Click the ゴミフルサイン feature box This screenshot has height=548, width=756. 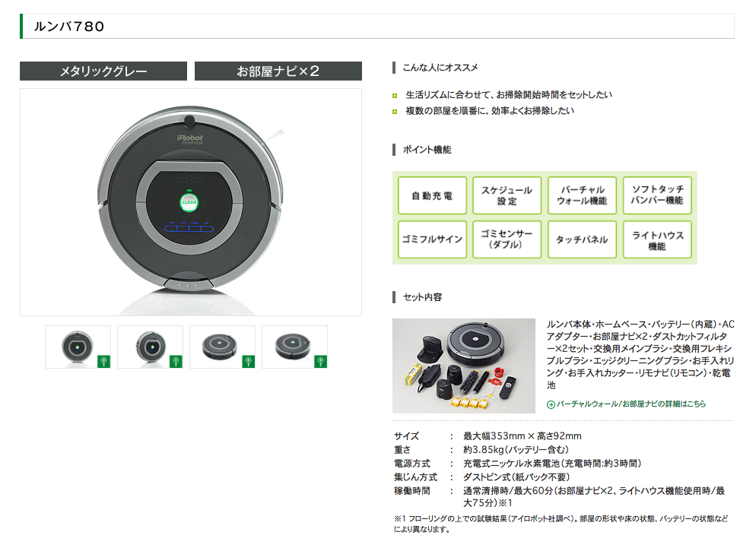point(432,239)
